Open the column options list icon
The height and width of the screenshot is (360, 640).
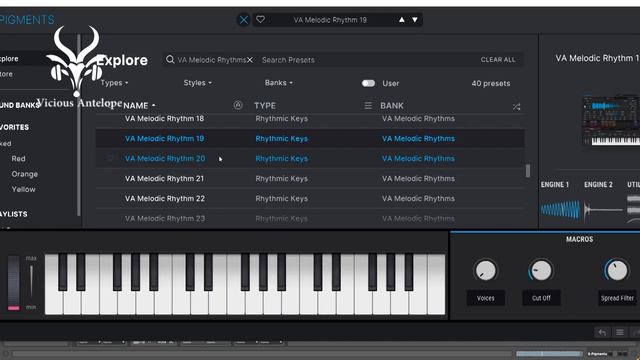tap(368, 106)
